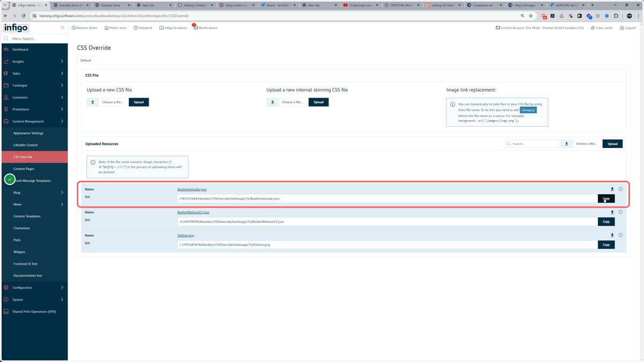
Task: Click Logout
Action: [x=628, y=28]
